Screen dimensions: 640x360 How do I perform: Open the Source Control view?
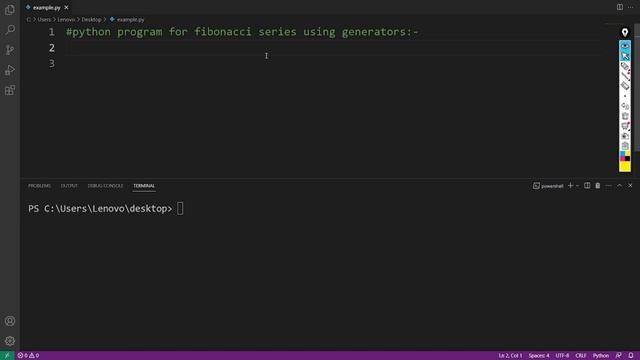(10, 50)
